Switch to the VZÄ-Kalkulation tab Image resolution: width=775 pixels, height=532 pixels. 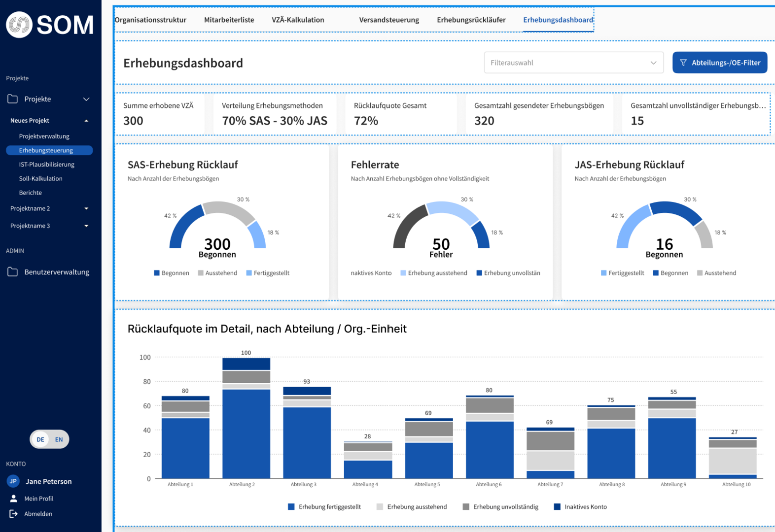pos(298,20)
